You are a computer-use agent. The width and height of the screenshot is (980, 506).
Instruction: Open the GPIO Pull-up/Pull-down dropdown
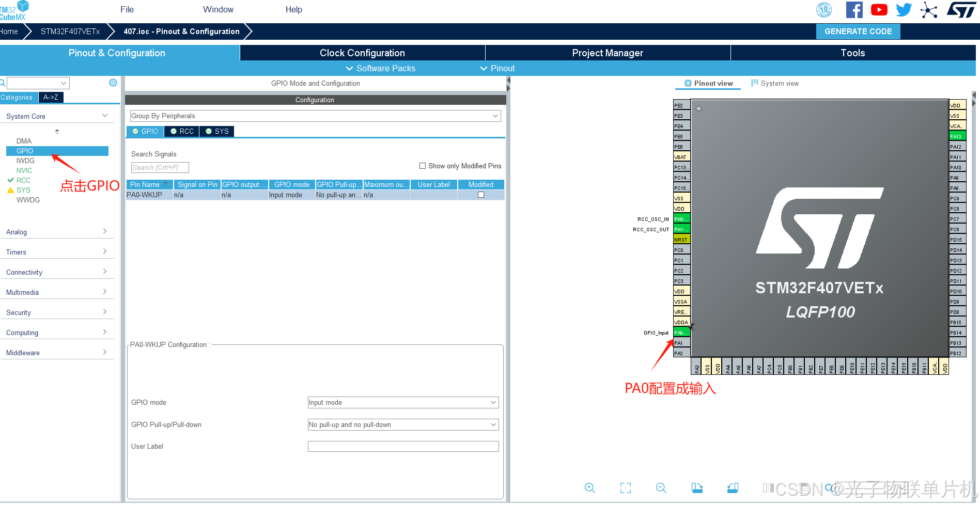point(403,424)
